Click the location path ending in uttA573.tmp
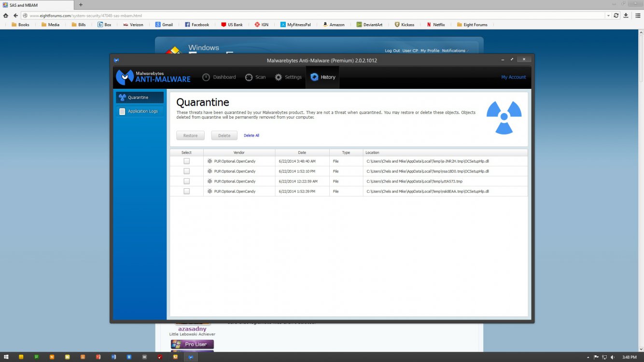Screen dimensions: 644x362 [414, 181]
